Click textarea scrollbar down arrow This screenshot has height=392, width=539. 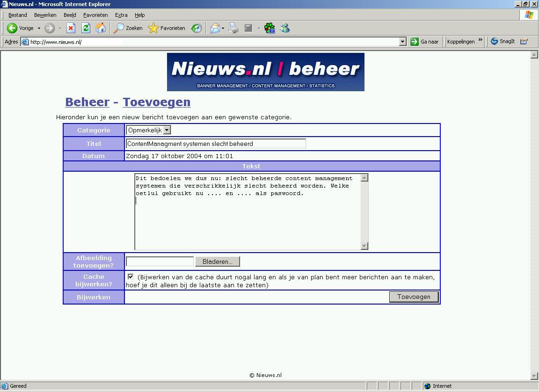pyautogui.click(x=364, y=246)
